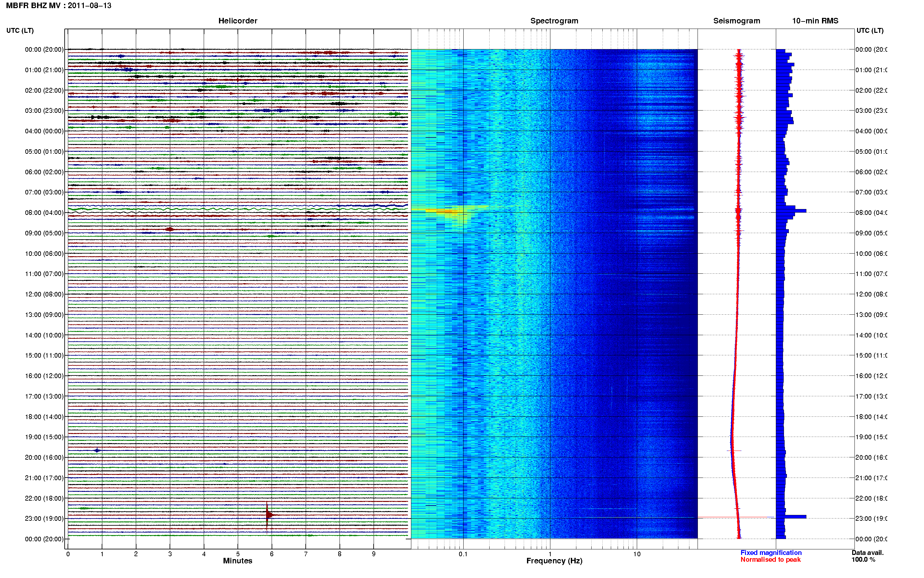
Task: Click the left-axis label '07:00 (03:00)'
Action: tap(44, 192)
